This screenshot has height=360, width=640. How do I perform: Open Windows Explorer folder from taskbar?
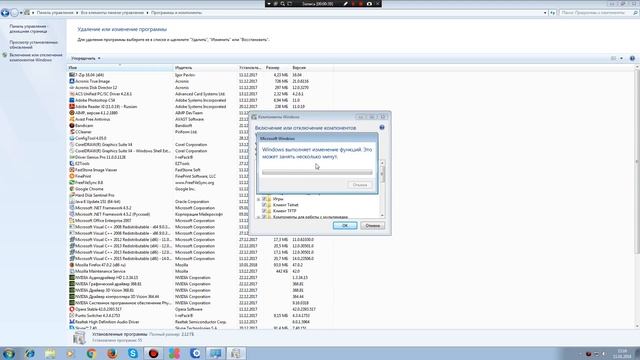point(50,353)
